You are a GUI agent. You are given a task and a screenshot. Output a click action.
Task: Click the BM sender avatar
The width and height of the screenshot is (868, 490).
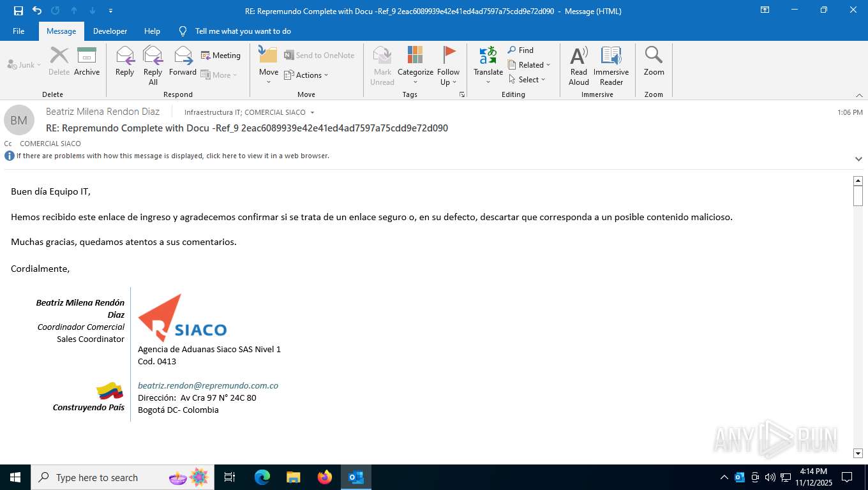click(19, 120)
